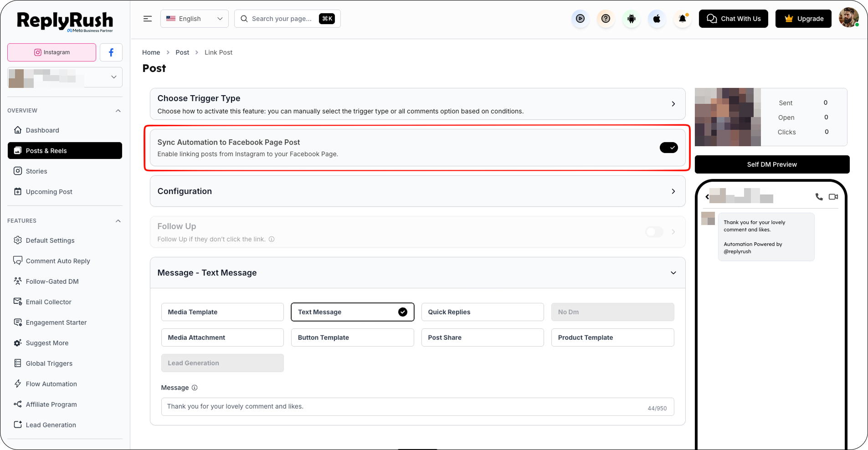Image resolution: width=868 pixels, height=450 pixels.
Task: Open the help question mark icon
Action: 606,19
